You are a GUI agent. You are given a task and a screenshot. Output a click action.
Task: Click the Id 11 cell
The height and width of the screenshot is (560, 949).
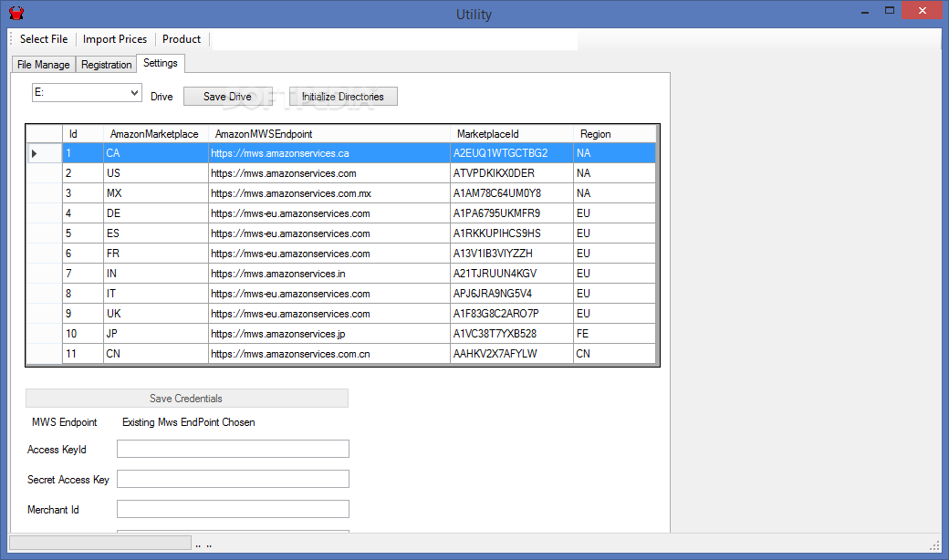click(83, 353)
